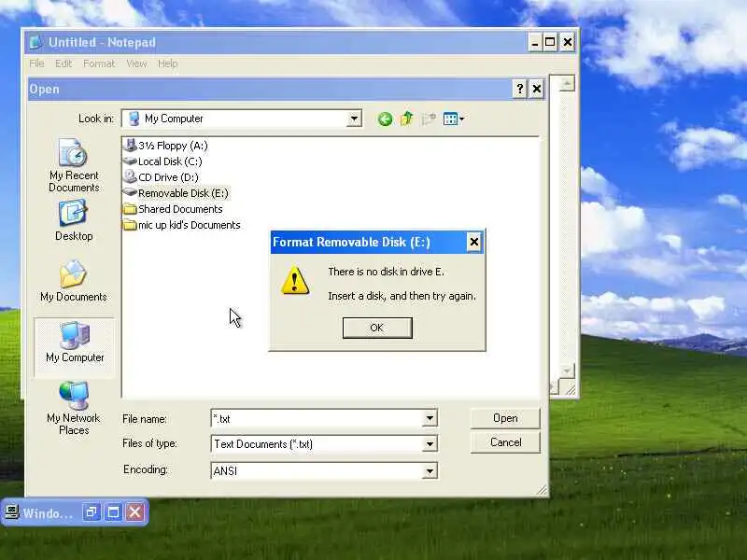
Task: Select CD Drive (D:)
Action: (x=162, y=177)
